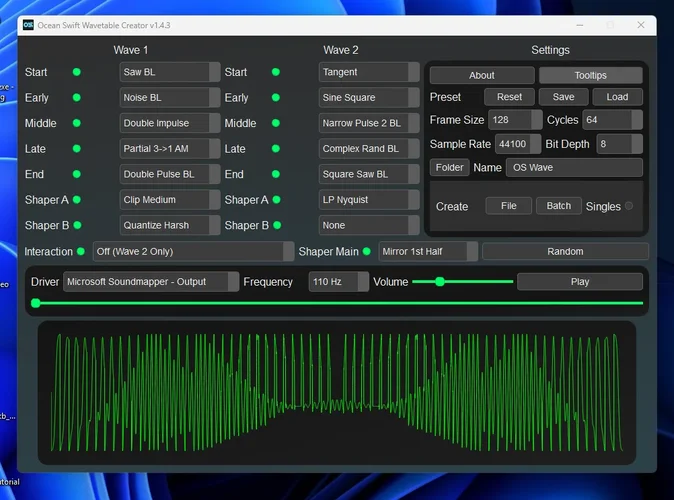674x500 pixels.
Task: Click the About button
Action: click(x=482, y=75)
